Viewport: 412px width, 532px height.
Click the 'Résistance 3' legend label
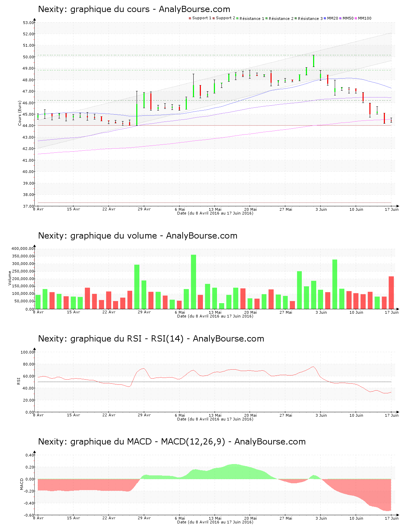point(310,19)
